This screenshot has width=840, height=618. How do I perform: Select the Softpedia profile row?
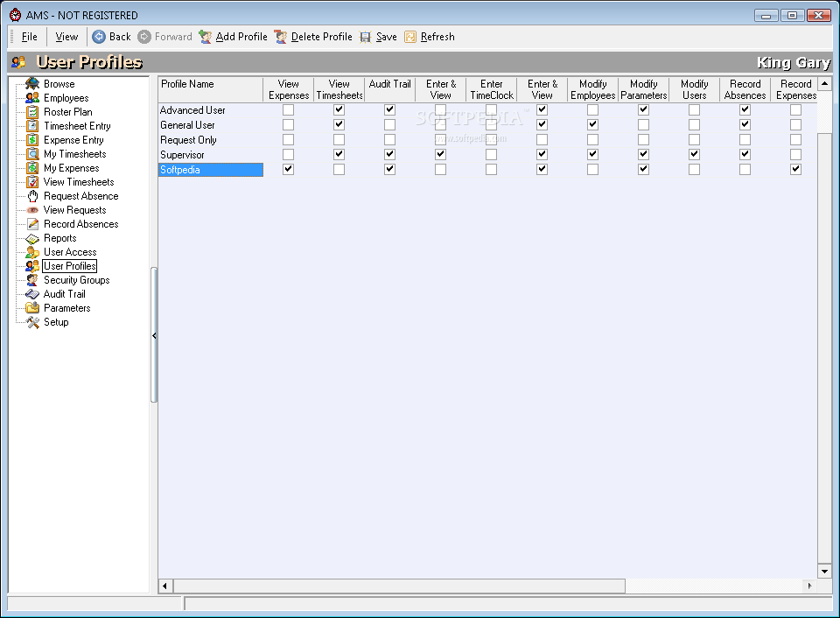tap(211, 170)
